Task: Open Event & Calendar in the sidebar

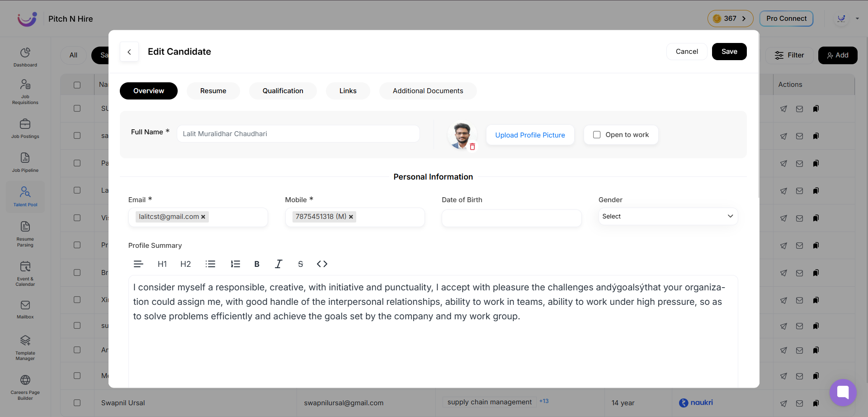Action: pyautogui.click(x=25, y=274)
